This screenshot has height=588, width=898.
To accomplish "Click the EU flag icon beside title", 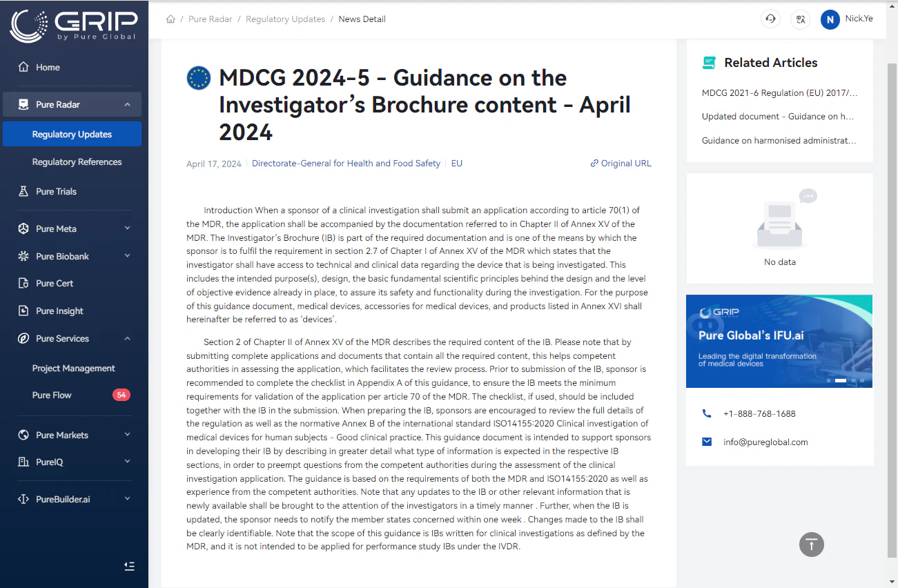I will coord(199,78).
